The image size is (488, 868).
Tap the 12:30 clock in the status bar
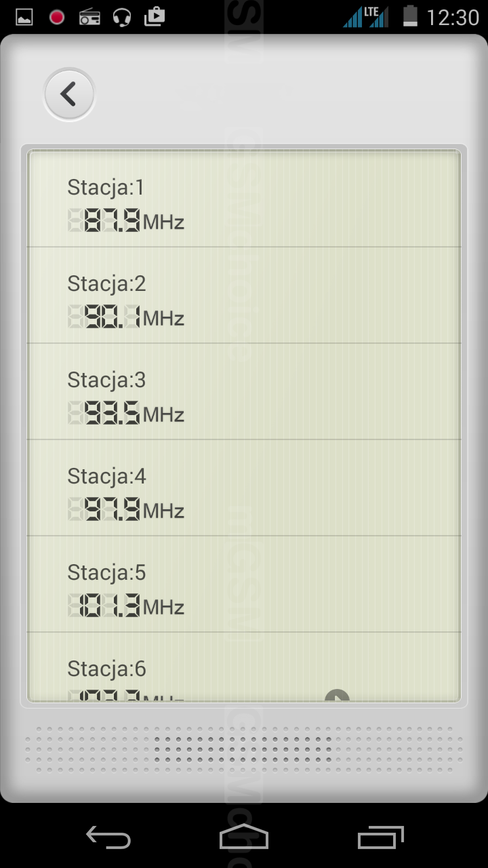point(453,17)
